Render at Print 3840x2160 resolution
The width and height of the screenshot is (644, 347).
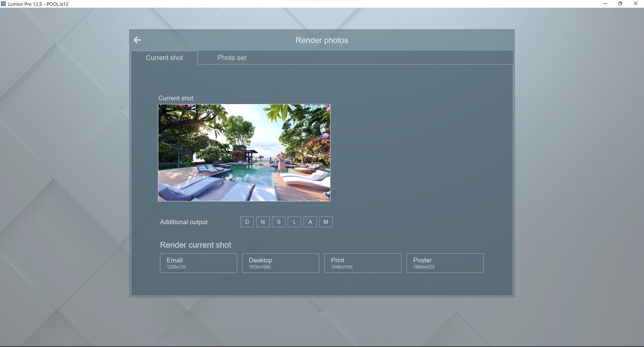coord(363,263)
